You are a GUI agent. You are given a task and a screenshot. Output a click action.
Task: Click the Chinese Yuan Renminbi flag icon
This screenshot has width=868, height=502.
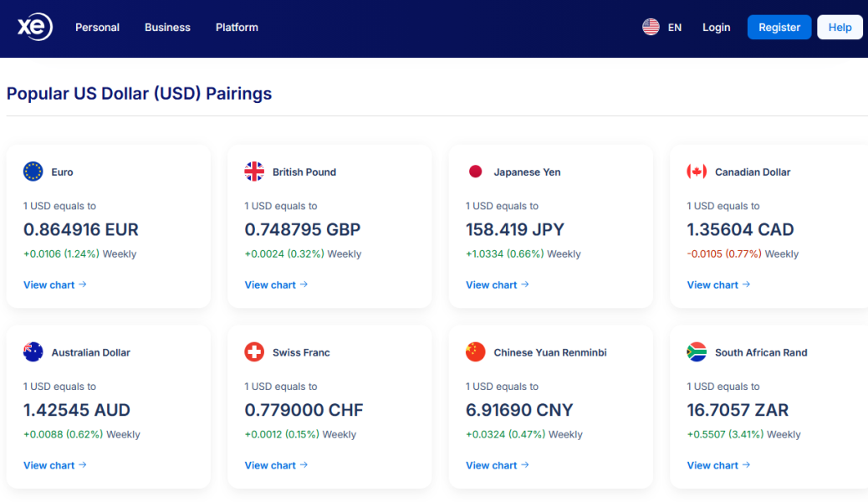point(476,352)
